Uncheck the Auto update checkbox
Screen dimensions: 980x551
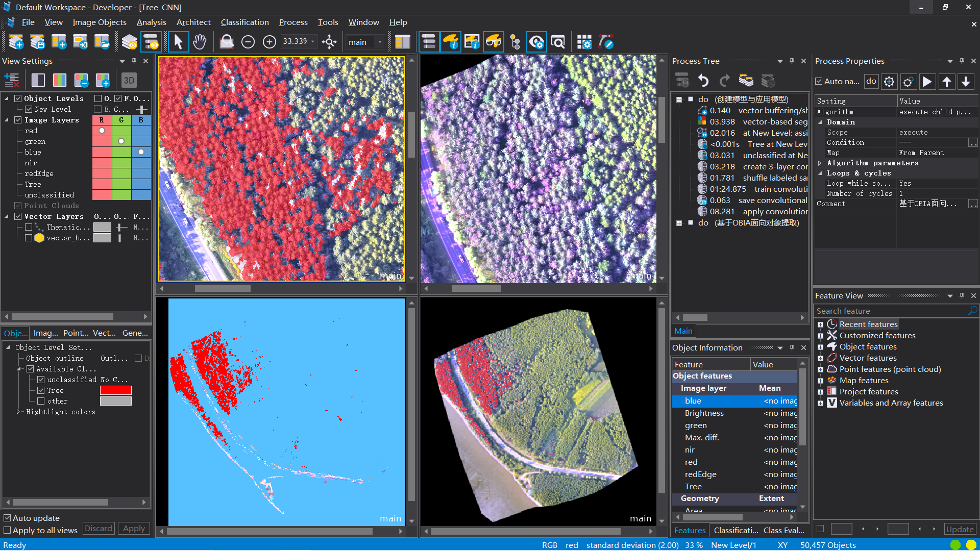pos(7,518)
